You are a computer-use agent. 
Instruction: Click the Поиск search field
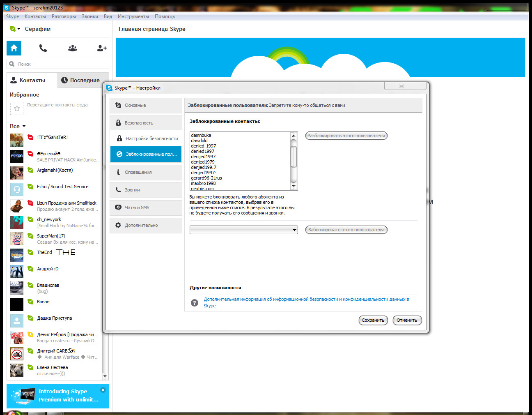(58, 64)
